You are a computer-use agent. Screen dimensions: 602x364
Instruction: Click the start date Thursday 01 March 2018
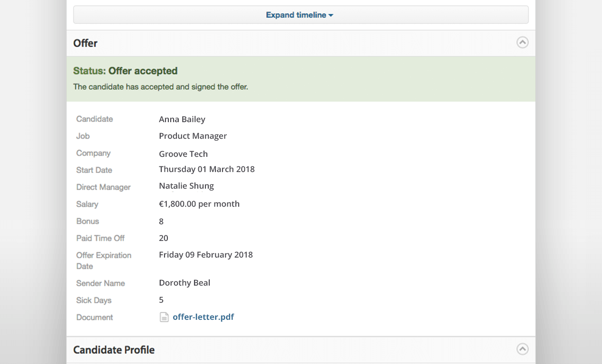pos(207,169)
